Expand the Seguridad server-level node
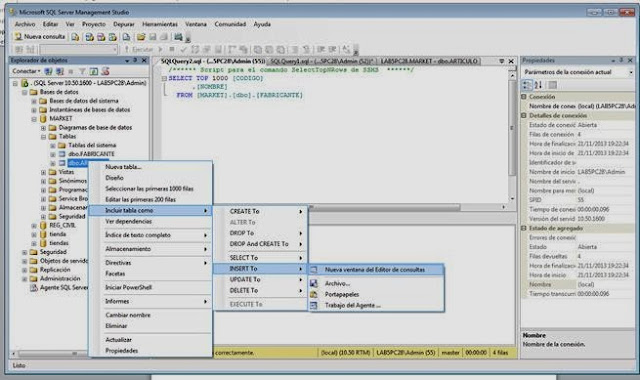 click(24, 252)
